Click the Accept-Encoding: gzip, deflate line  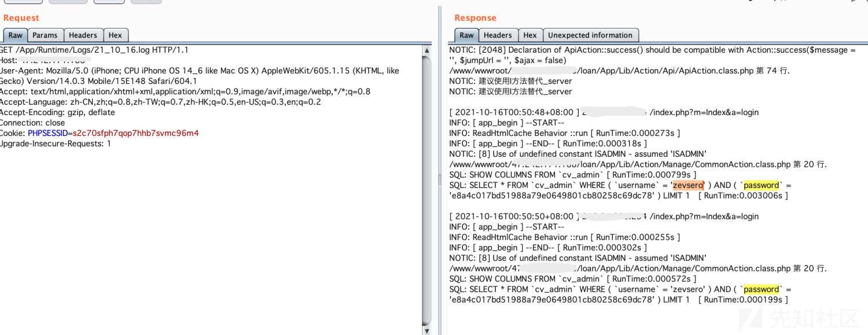tap(57, 112)
